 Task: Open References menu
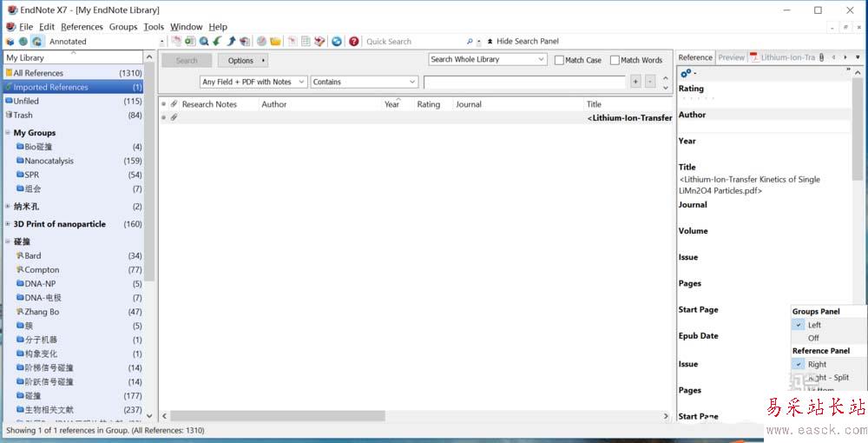click(82, 27)
